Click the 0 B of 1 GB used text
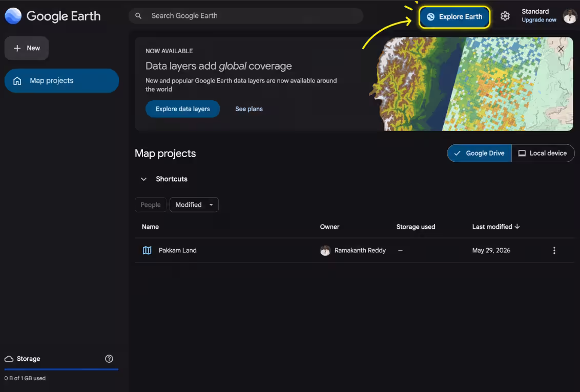The image size is (580, 392). 25,378
